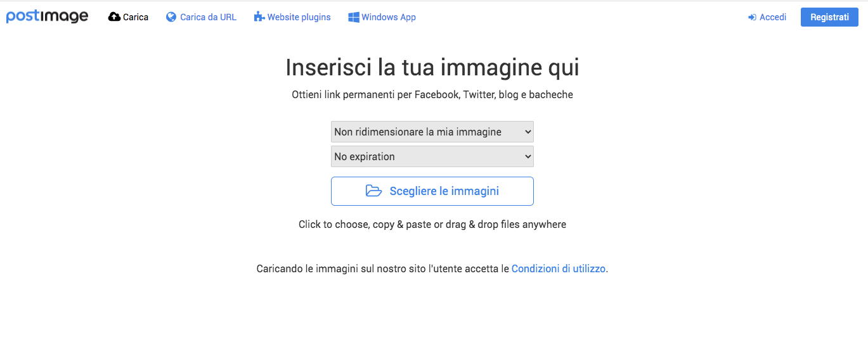Click the puzzle piece icon for Website plugins
Viewport: 868px width, 340px height.
coord(259,17)
